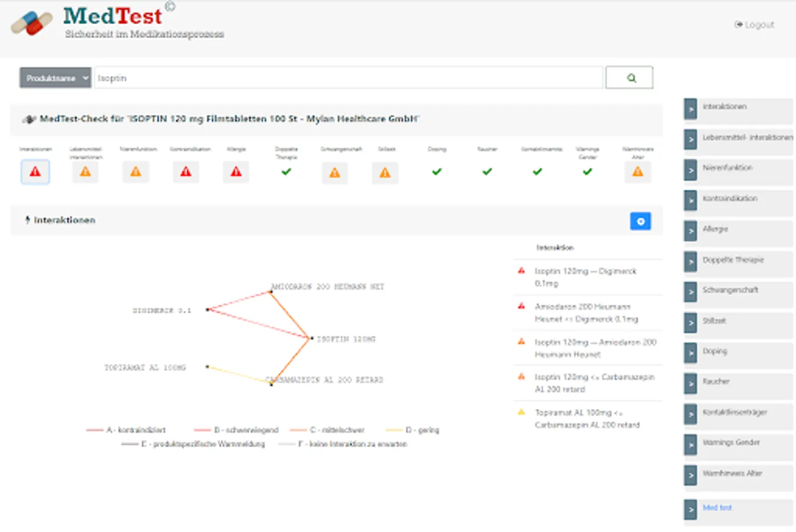
Task: Log out via the Logout link
Action: coord(754,24)
